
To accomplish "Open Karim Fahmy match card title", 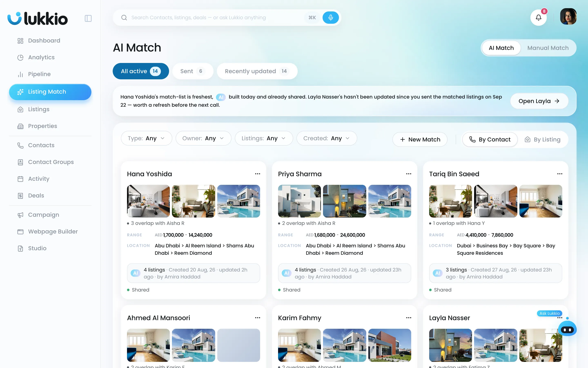I will point(299,318).
